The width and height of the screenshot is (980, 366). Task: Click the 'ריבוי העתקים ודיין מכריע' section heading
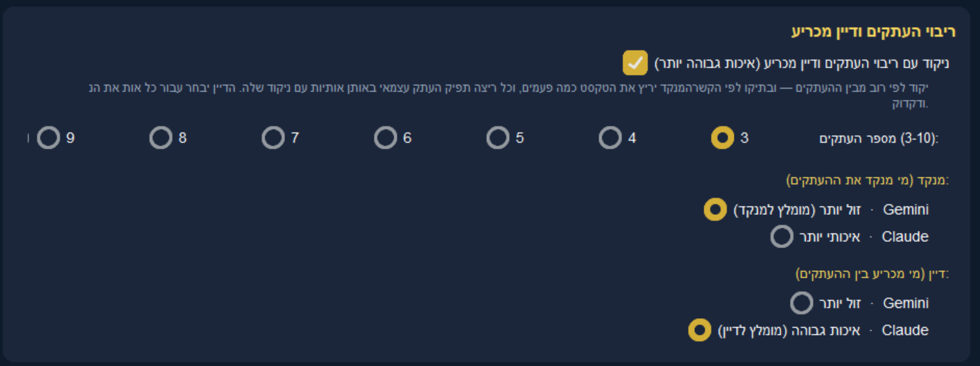[x=873, y=32]
